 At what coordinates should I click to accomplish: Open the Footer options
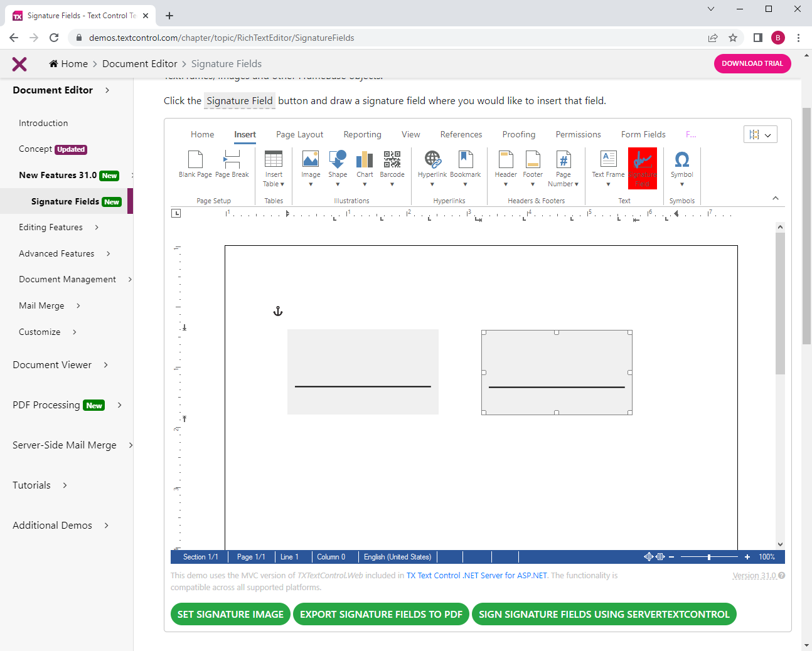tap(533, 169)
